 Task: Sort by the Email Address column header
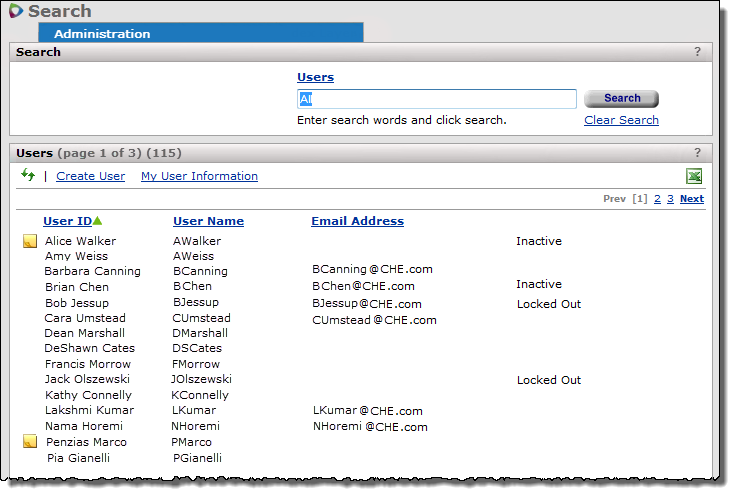coord(357,221)
